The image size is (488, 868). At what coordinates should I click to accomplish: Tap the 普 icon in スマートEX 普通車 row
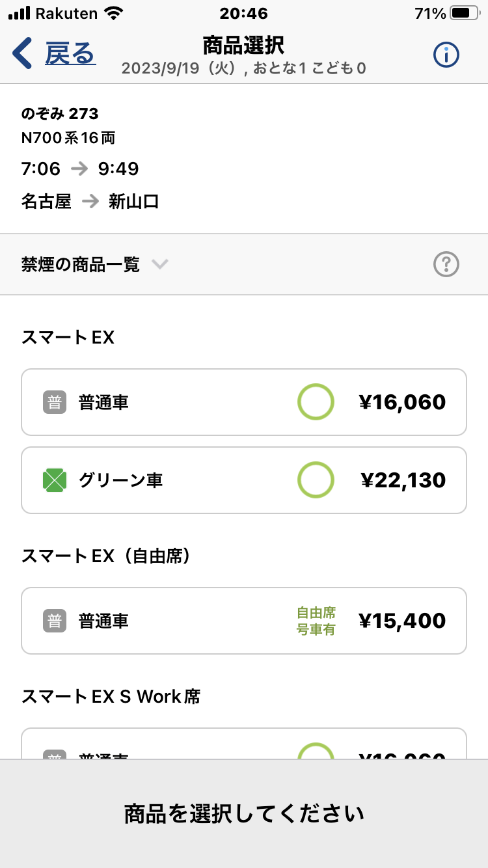(55, 402)
